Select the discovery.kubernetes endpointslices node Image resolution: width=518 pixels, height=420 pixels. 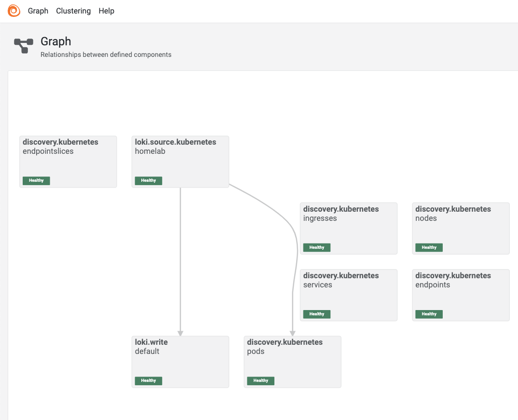tap(68, 162)
